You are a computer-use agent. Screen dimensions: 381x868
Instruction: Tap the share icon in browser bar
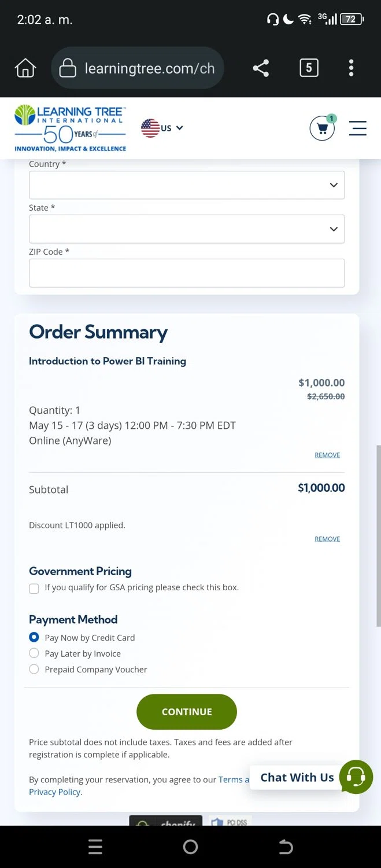[261, 68]
